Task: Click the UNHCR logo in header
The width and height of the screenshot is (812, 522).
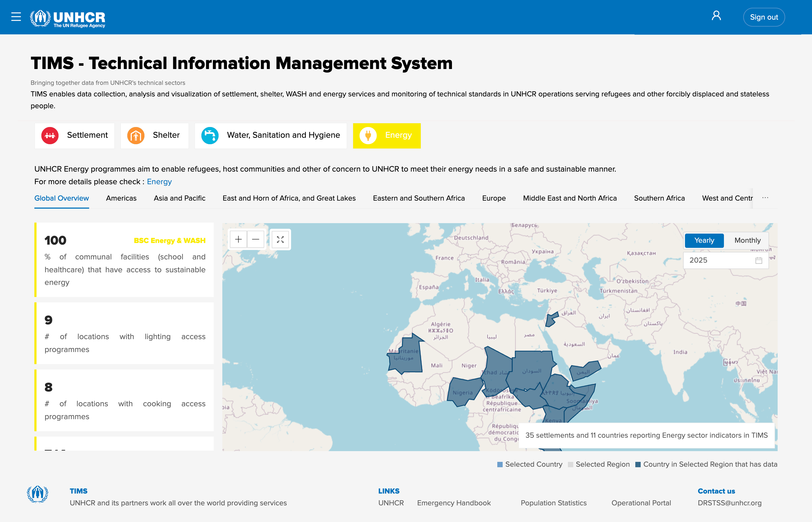Action: click(x=68, y=18)
